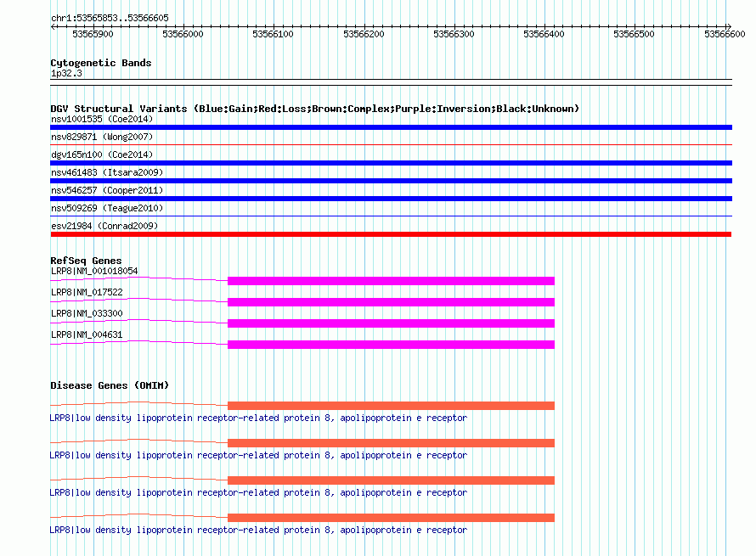The image size is (756, 556).
Task: Click ruler position 53566400
Action: pos(544,34)
